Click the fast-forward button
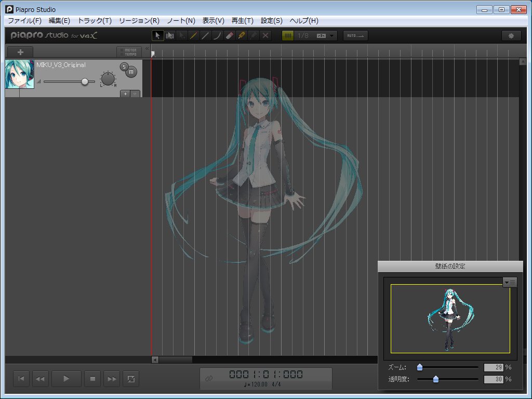 coord(112,379)
